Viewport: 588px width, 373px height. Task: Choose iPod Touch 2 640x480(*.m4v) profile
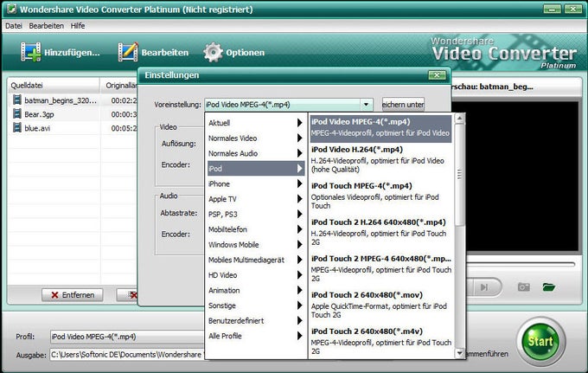coord(381,342)
